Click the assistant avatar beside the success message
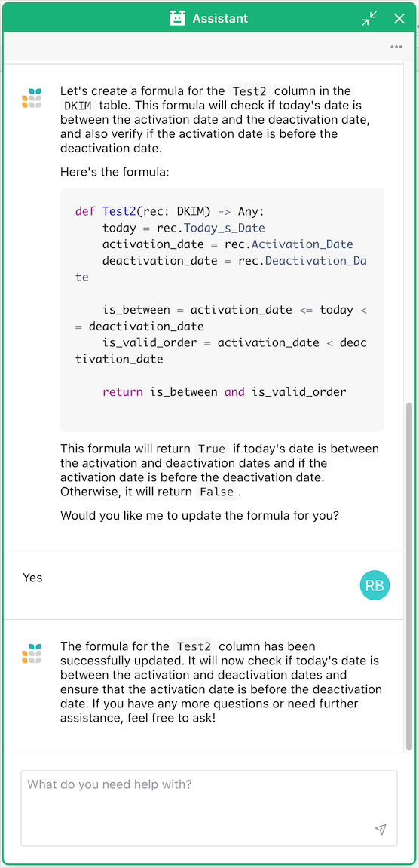 pos(32,653)
